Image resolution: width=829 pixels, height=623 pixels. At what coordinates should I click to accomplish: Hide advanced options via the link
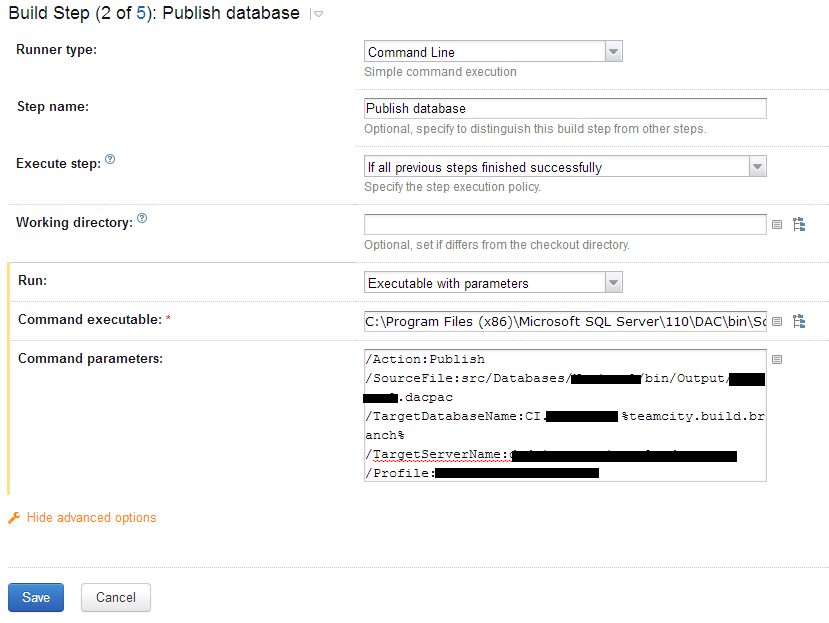[x=91, y=518]
